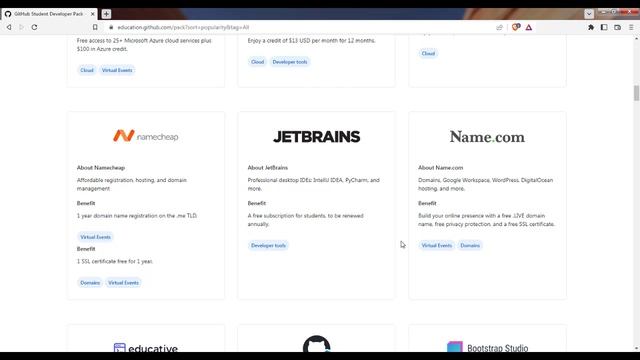Viewport: 640px width, 360px height.
Task: Select the GitHub Student Developer Pack tab
Action: coord(49,14)
